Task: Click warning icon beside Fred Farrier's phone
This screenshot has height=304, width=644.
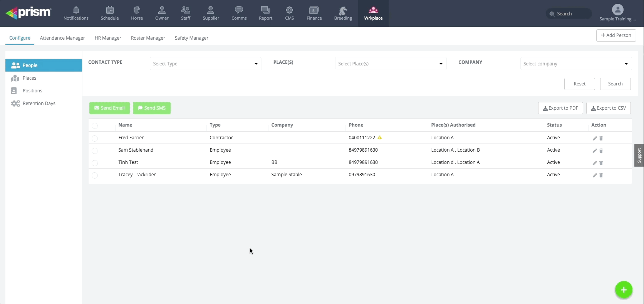Action: click(380, 137)
